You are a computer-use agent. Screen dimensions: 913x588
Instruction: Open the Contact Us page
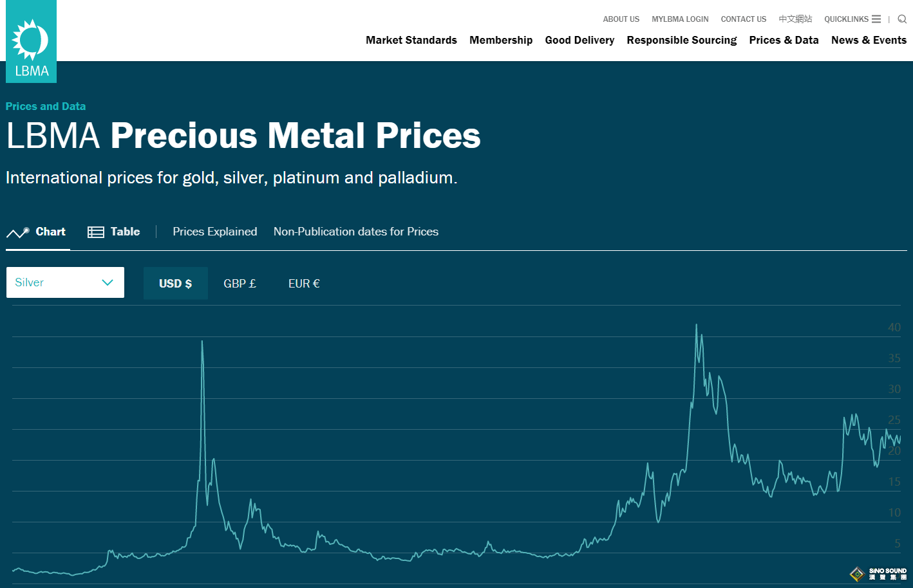pyautogui.click(x=744, y=19)
